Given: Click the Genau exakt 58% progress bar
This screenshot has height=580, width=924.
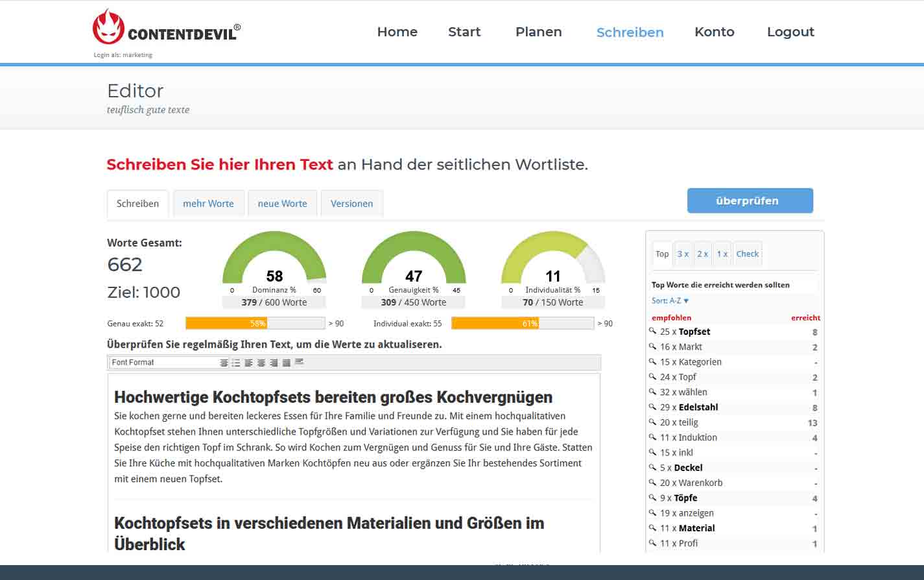Looking at the screenshot, I should [x=255, y=323].
